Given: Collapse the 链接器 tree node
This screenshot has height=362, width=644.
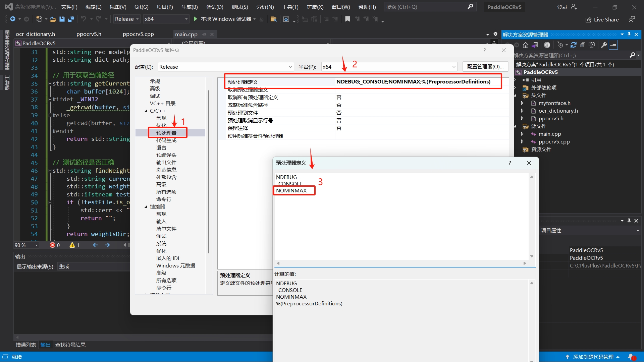Looking at the screenshot, I should [x=146, y=207].
